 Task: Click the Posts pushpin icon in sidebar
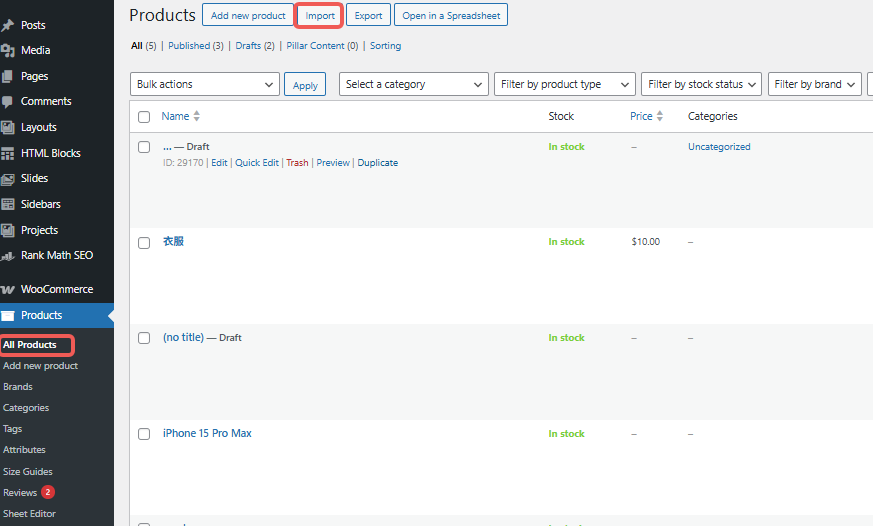(8, 25)
